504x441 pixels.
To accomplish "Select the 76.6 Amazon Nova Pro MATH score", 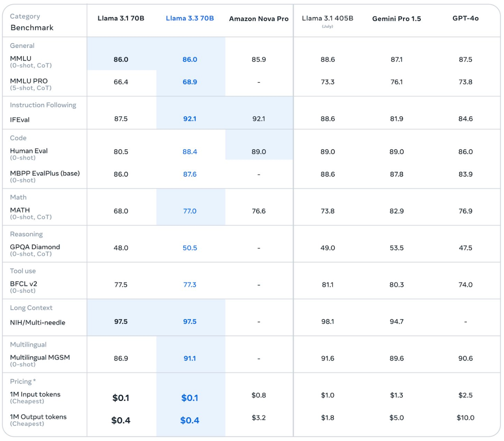I will click(259, 211).
